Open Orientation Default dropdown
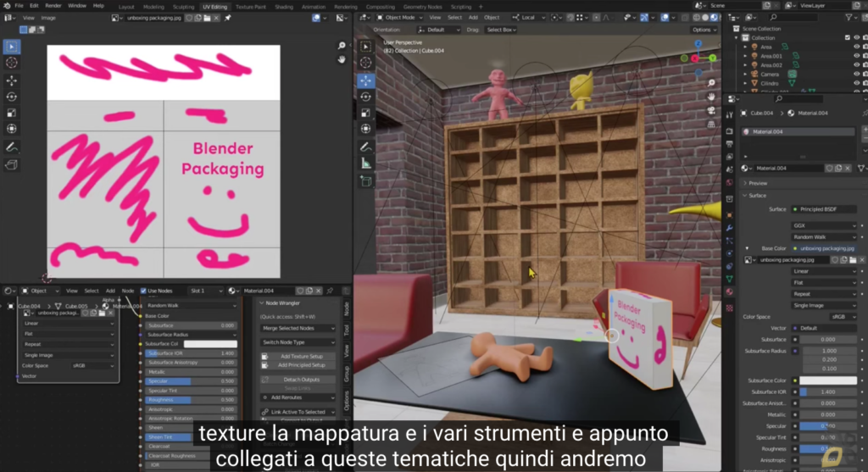 (439, 30)
